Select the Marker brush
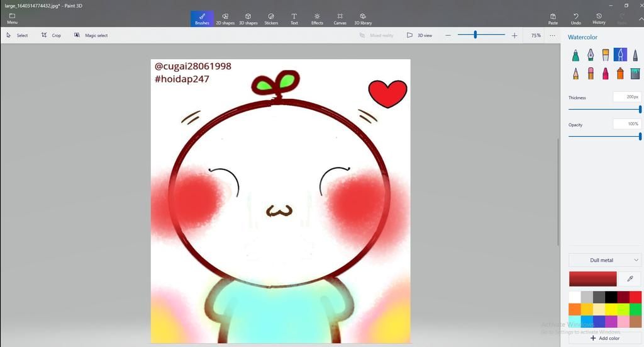 coord(575,55)
